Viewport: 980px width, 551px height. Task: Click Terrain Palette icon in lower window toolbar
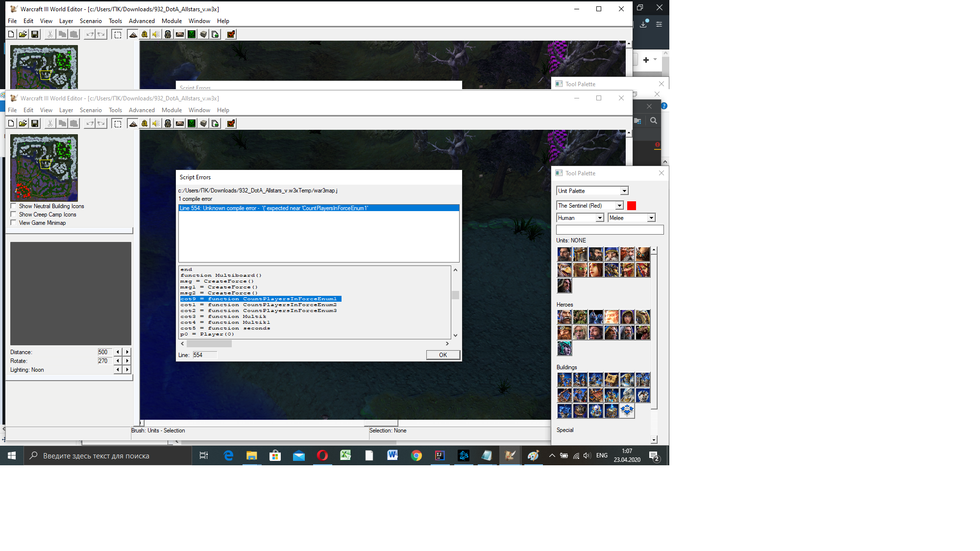(x=133, y=123)
